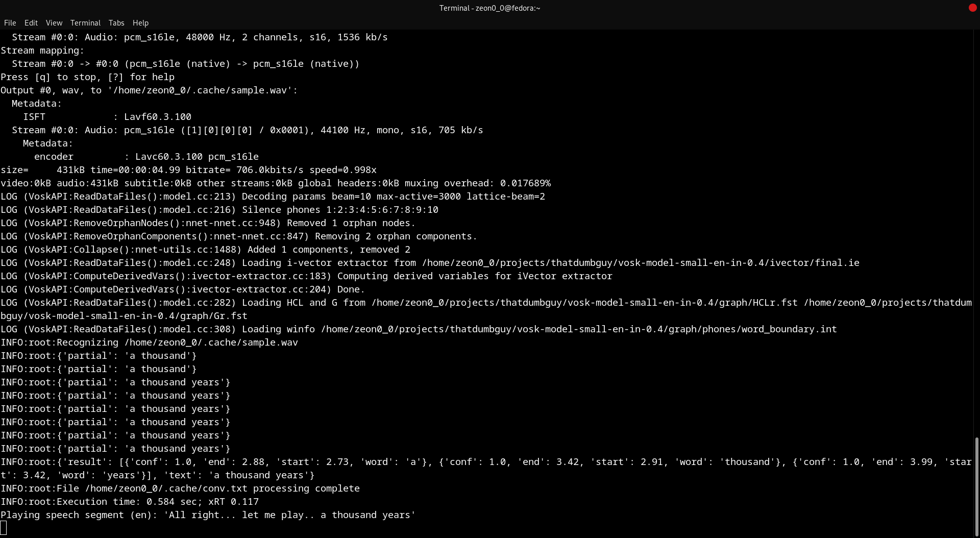Click the 'Stream mapping:' line
This screenshot has height=538, width=980.
click(x=42, y=51)
